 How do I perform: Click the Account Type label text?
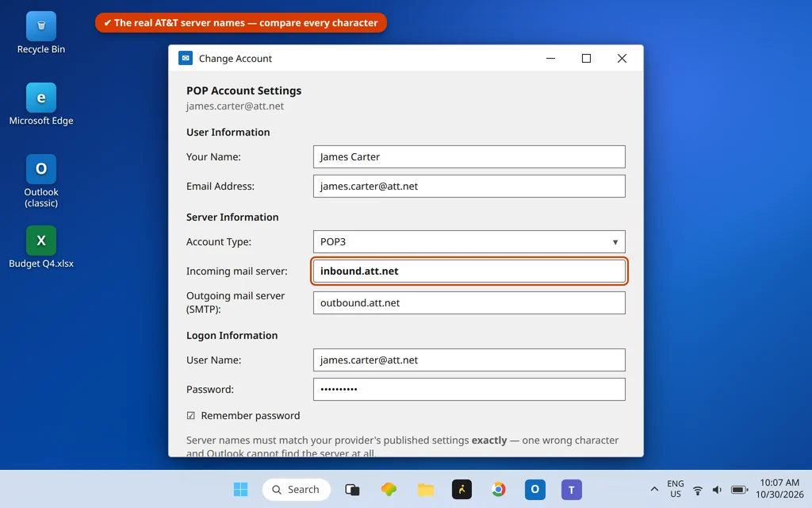(x=219, y=242)
